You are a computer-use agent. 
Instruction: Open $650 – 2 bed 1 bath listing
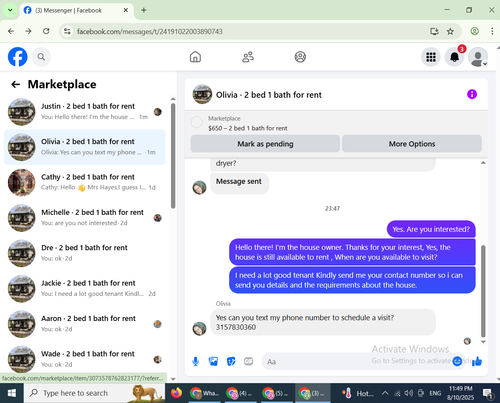tap(248, 128)
